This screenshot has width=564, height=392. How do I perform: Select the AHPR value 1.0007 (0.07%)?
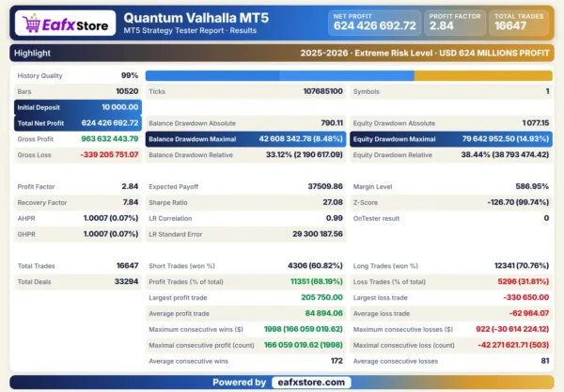(111, 218)
